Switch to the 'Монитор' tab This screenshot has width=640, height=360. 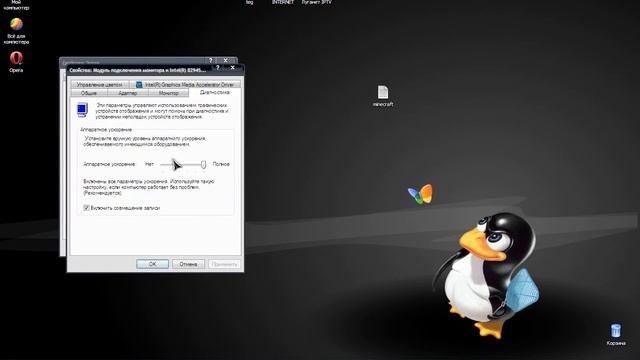click(169, 93)
